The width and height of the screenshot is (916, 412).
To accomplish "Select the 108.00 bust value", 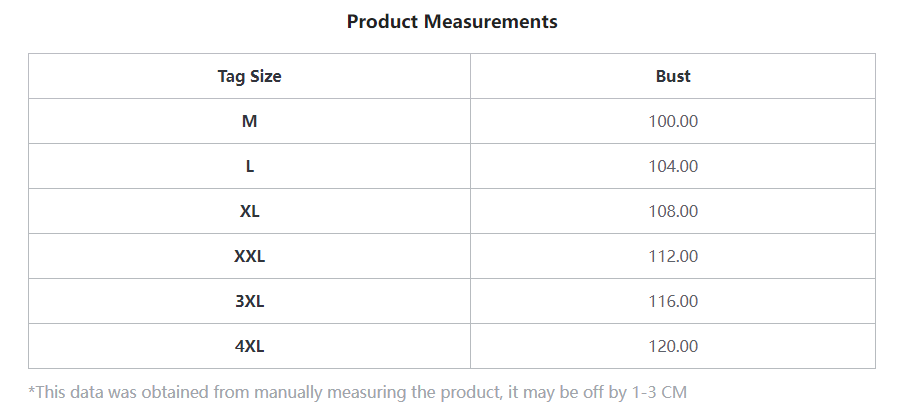I will pos(673,211).
